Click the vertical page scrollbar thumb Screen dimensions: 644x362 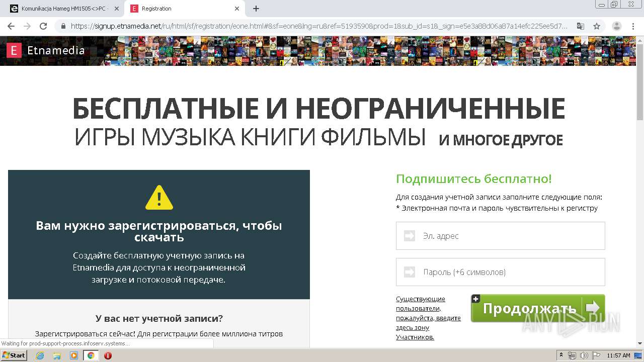coord(640,83)
